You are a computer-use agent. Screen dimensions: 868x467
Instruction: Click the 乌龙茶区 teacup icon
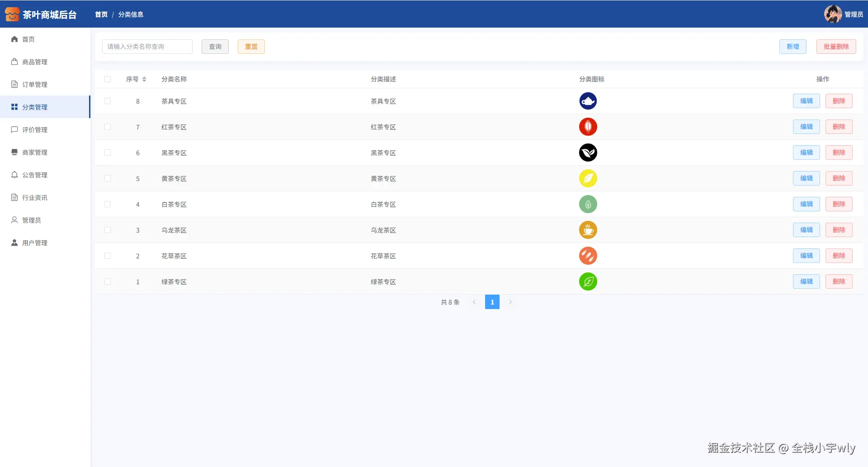pos(588,230)
